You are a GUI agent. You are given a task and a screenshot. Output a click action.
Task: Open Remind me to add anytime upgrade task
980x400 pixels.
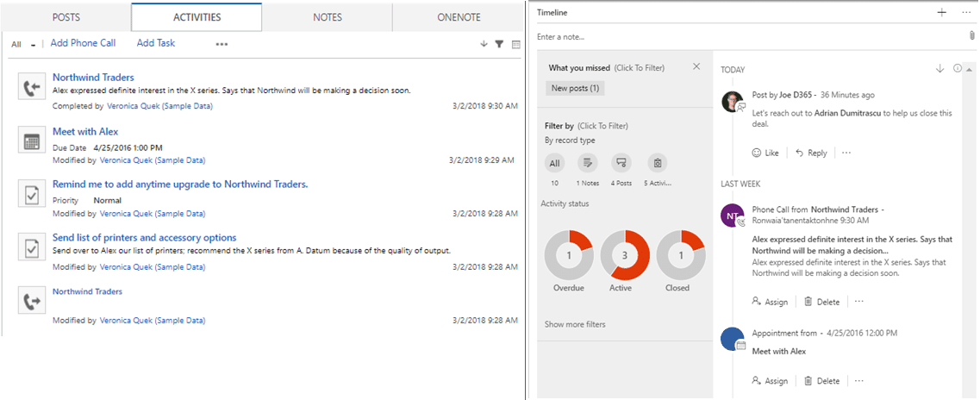tap(180, 184)
